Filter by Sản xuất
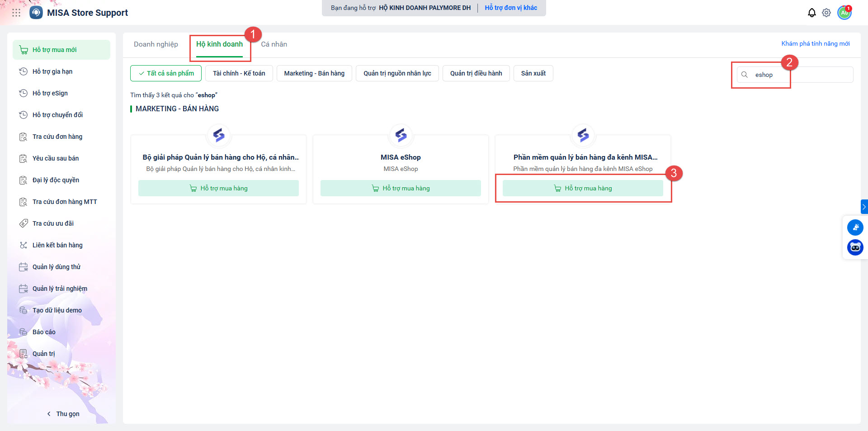 (x=533, y=73)
